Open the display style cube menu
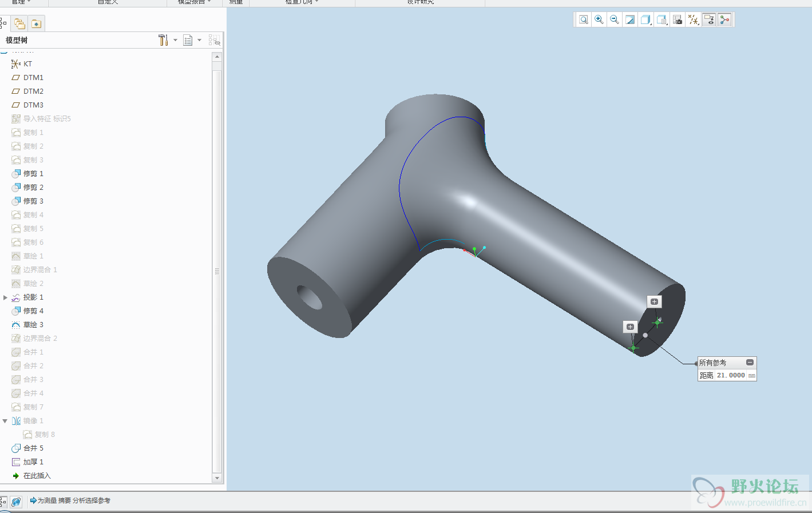812x513 pixels. [x=646, y=20]
